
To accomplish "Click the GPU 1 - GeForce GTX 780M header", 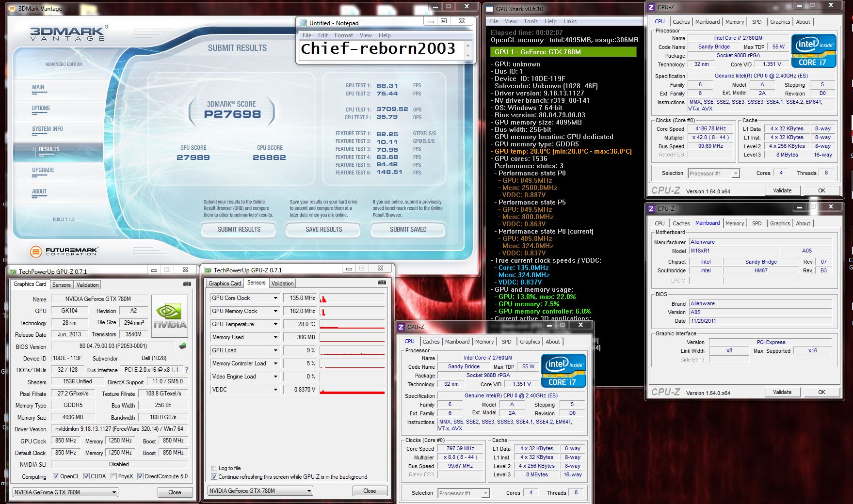I will pyautogui.click(x=563, y=52).
